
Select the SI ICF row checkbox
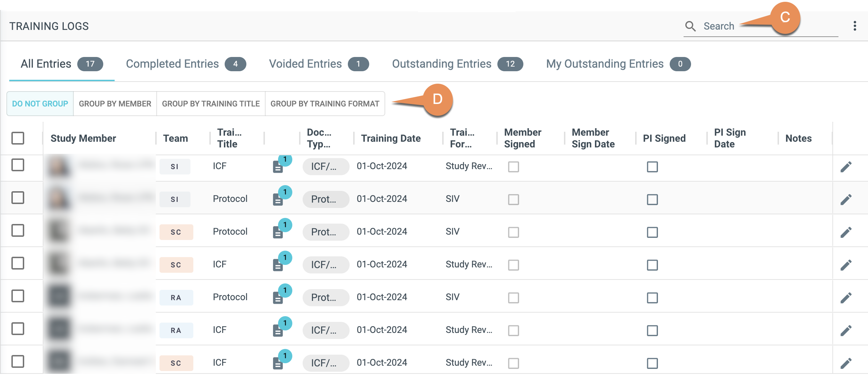pos(18,165)
